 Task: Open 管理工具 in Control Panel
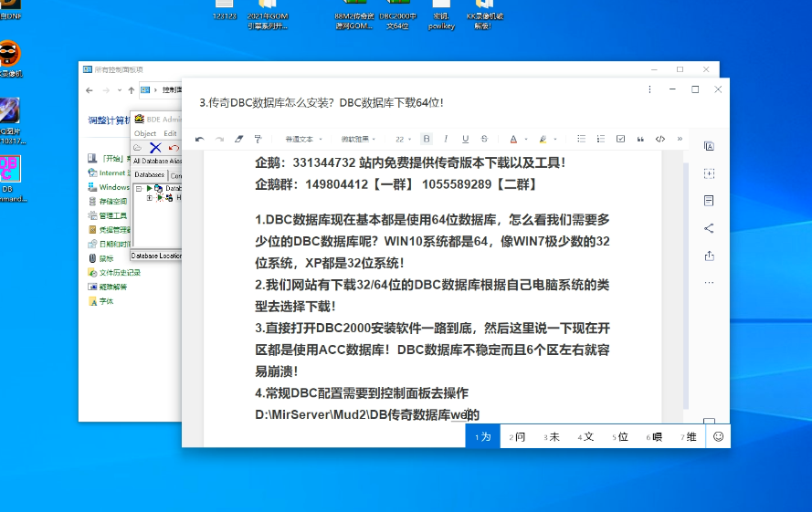coord(108,215)
